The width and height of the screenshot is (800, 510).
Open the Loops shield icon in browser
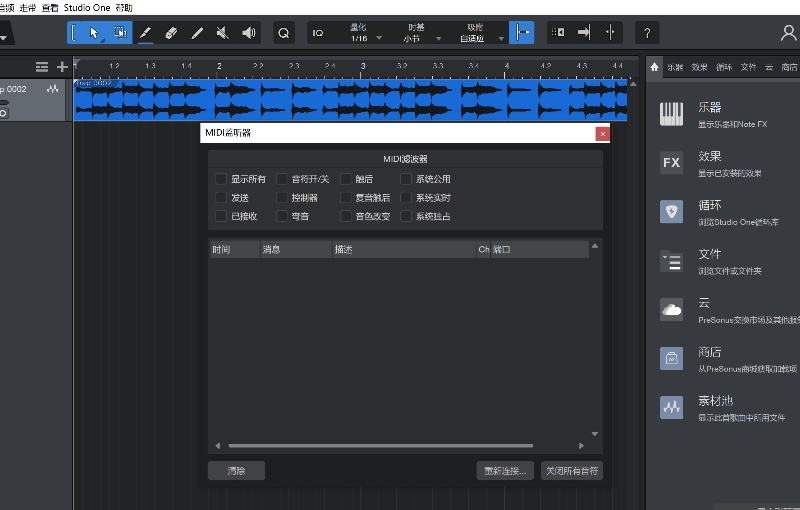pos(671,211)
